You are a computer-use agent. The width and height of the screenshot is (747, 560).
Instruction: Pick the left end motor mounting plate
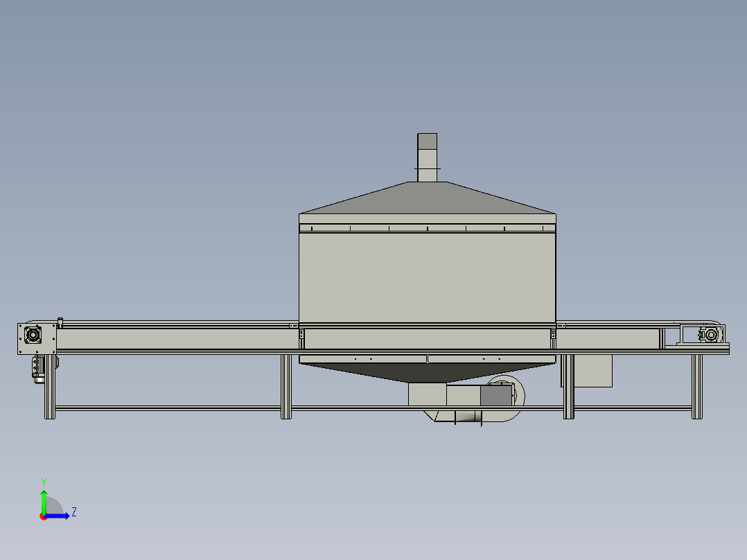pyautogui.click(x=37, y=339)
